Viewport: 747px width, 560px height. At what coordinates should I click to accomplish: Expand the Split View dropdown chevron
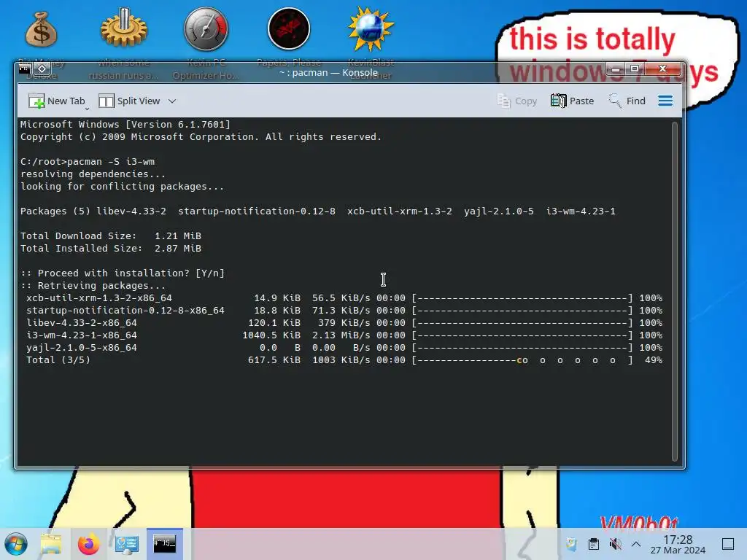click(x=172, y=101)
